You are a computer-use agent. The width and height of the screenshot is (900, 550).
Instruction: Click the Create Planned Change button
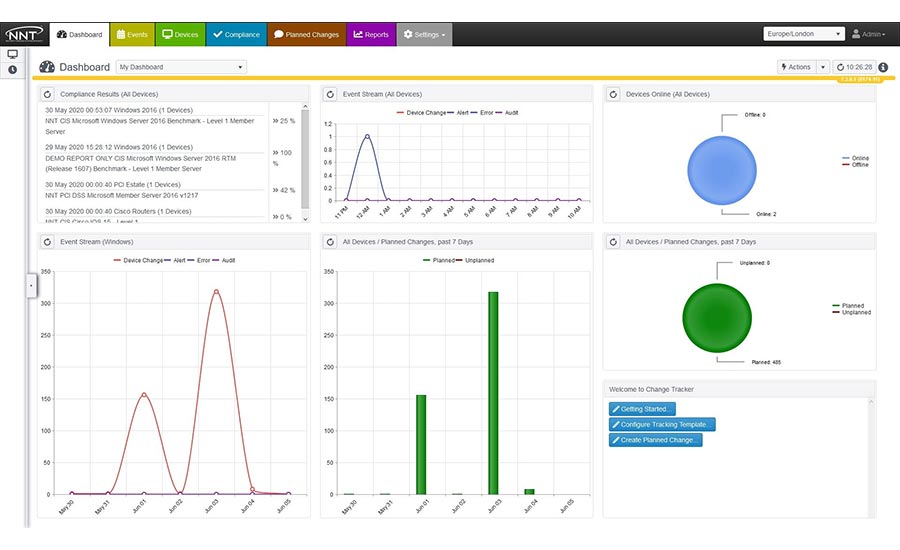pyautogui.click(x=655, y=440)
